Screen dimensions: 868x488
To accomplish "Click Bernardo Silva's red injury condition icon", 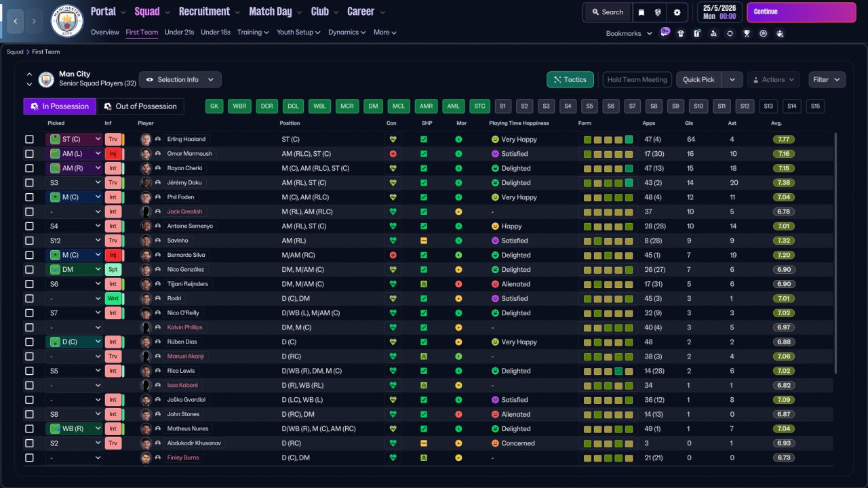I will [x=392, y=255].
